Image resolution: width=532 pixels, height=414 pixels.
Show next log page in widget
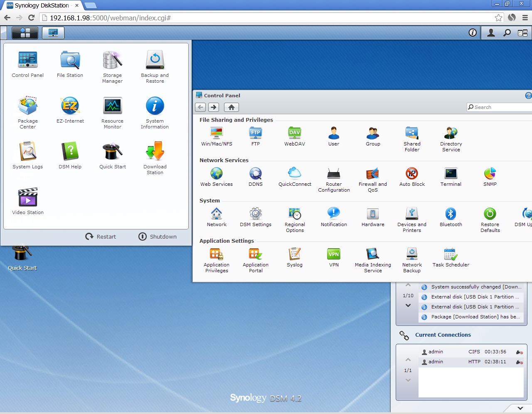408,306
